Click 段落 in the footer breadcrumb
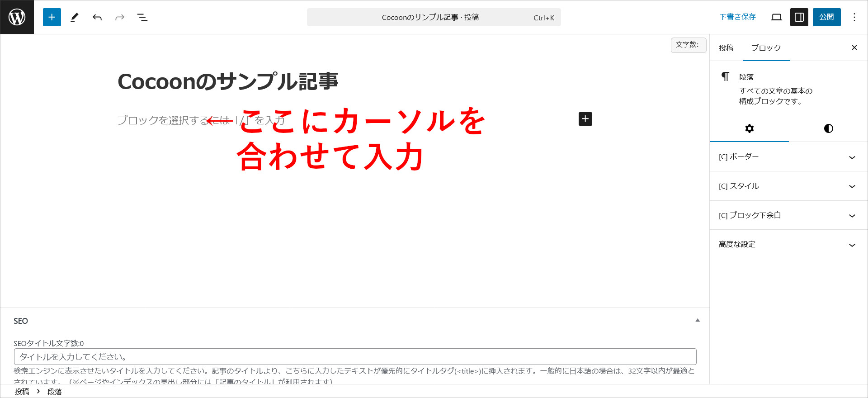This screenshot has width=868, height=398. coord(55,392)
